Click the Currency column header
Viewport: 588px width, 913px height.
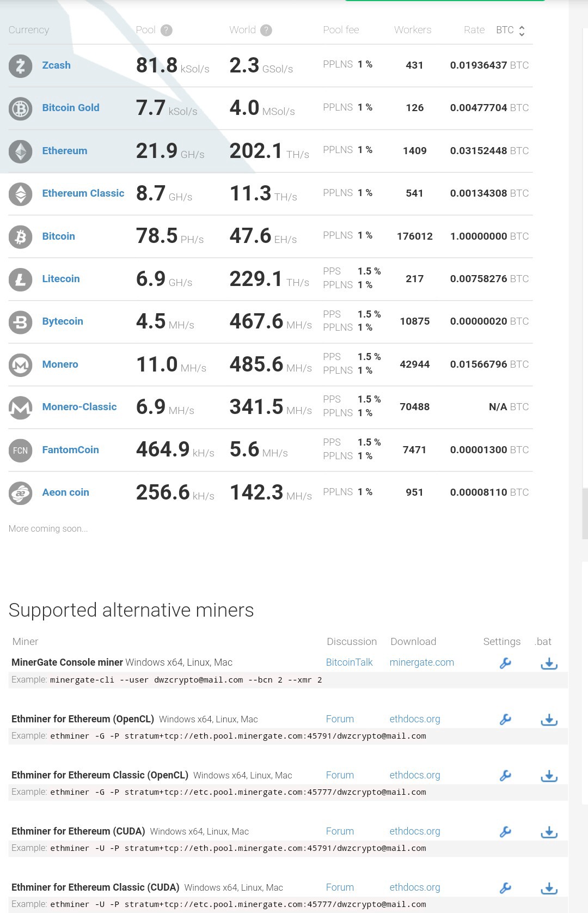click(x=29, y=30)
